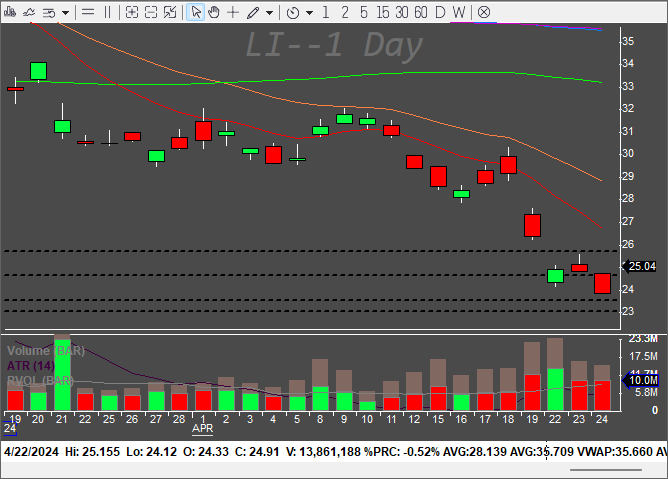Click the '24' year label on date axis

(10, 428)
